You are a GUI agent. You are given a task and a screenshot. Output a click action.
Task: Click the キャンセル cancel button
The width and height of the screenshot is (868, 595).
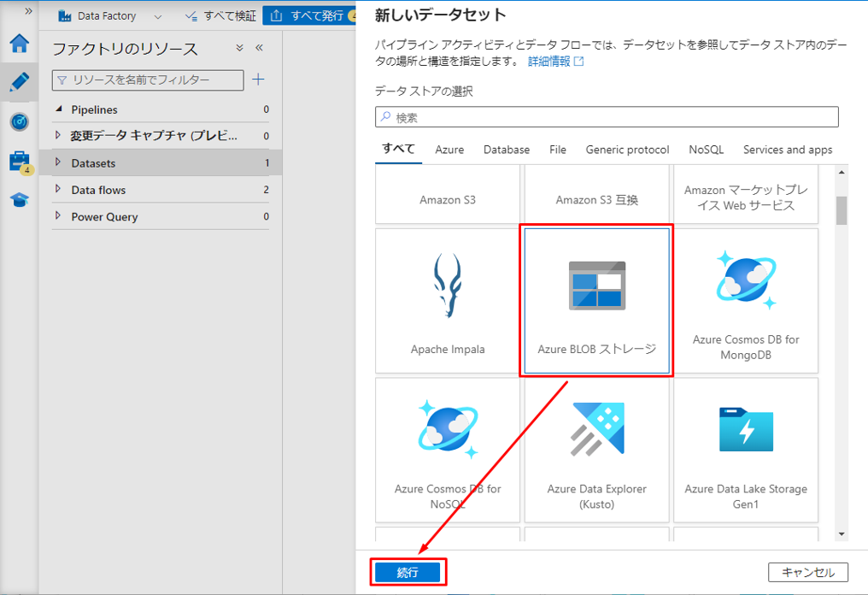point(807,572)
